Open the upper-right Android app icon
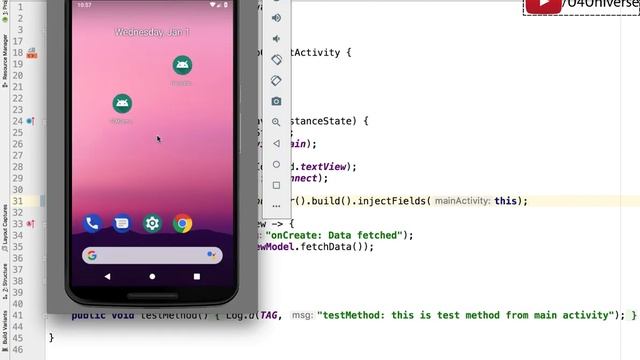Image resolution: width=640 pixels, height=360 pixels. coord(182,65)
